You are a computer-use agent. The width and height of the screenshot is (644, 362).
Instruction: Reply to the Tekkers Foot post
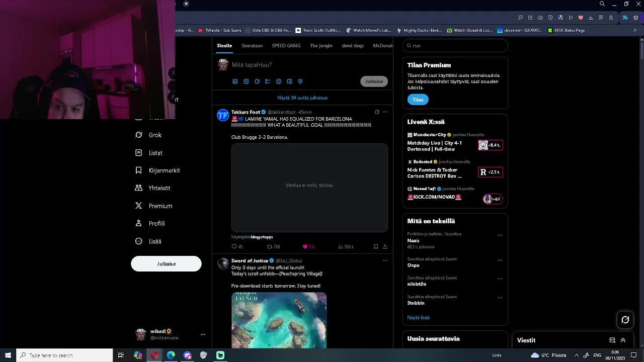[237, 247]
